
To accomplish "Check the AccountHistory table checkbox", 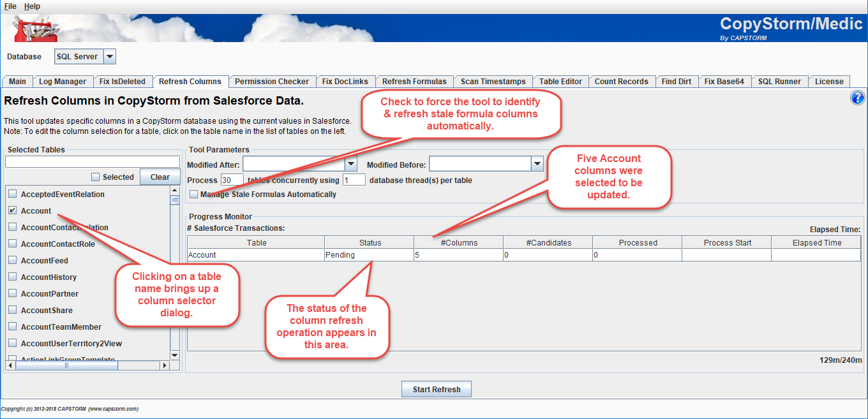I will tap(13, 277).
